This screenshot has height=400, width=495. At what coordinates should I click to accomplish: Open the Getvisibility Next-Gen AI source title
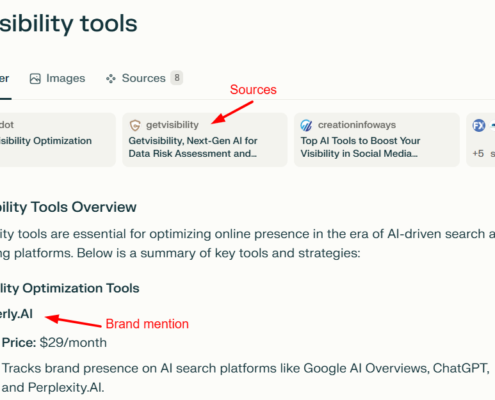tap(193, 147)
